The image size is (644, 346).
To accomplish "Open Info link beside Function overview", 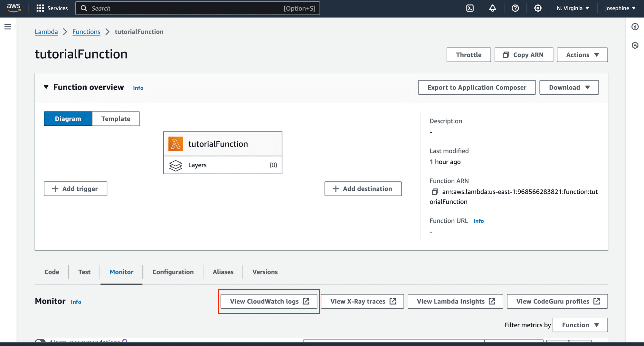I will [x=138, y=88].
